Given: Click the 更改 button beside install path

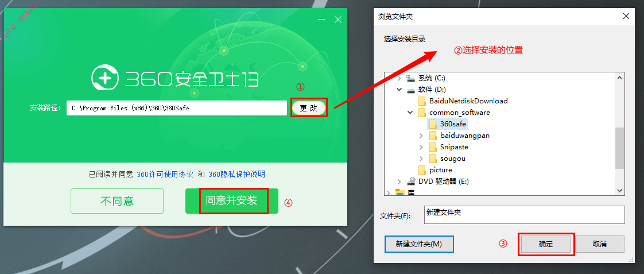Looking at the screenshot, I should [309, 108].
